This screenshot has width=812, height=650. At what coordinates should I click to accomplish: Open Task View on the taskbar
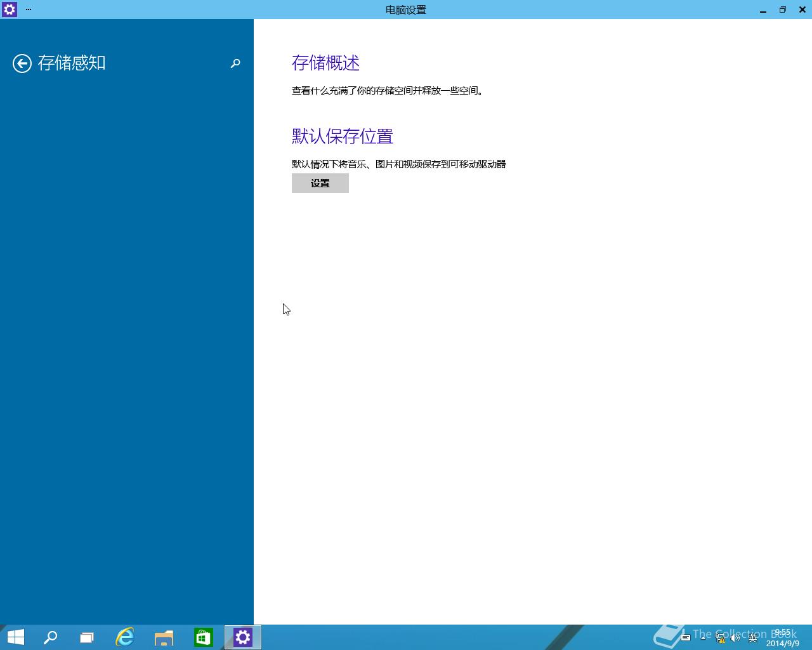pyautogui.click(x=87, y=637)
